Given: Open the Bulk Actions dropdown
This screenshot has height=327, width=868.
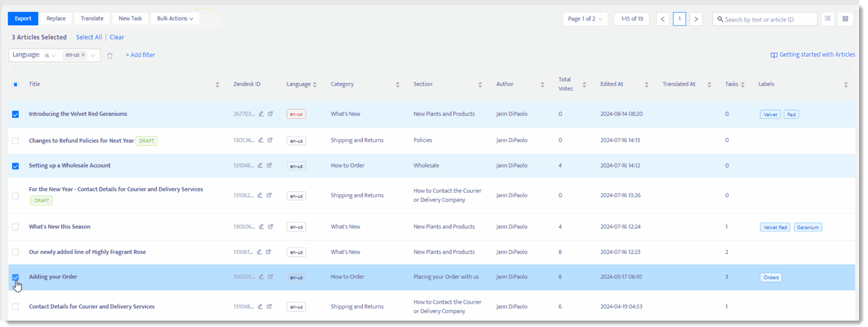Looking at the screenshot, I should click(x=175, y=18).
